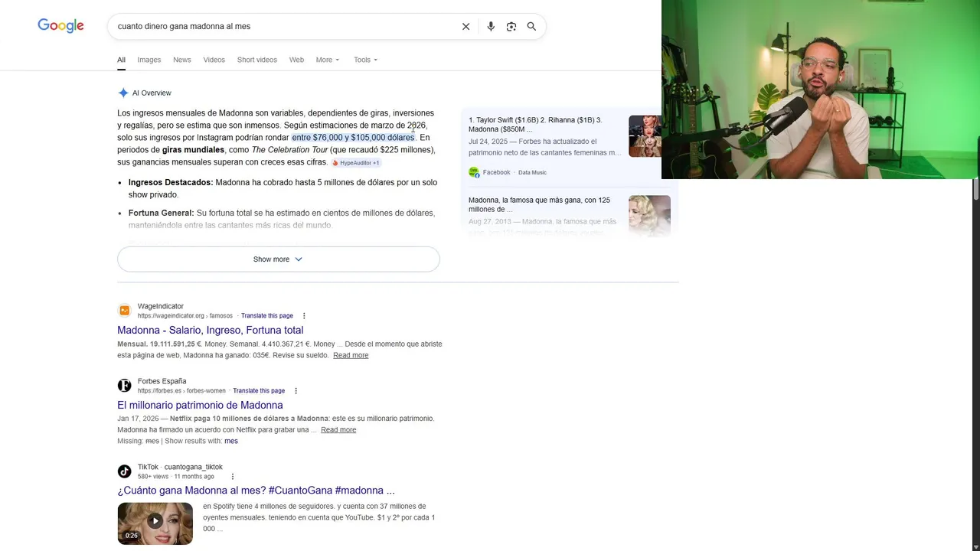Select the All results tab

(121, 60)
